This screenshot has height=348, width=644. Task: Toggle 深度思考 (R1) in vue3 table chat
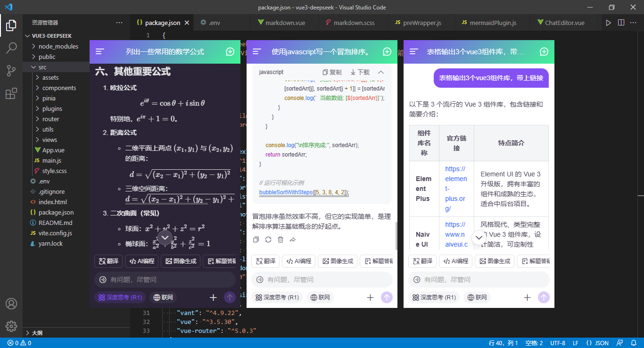434,298
